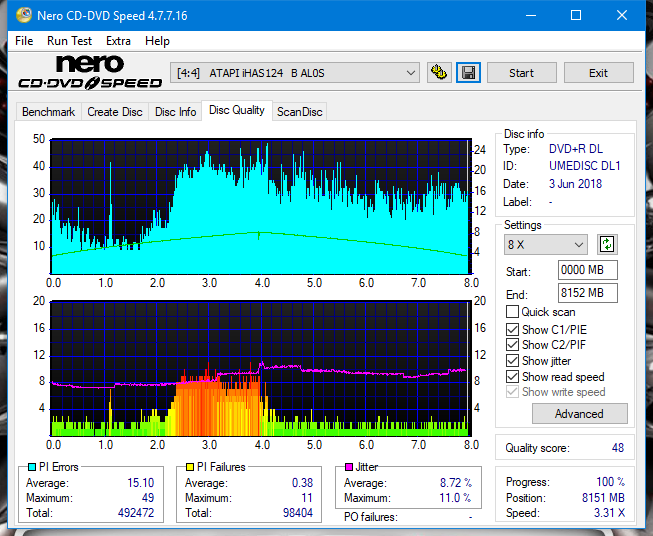Click the magenta Jitter legend swatch

[x=349, y=467]
